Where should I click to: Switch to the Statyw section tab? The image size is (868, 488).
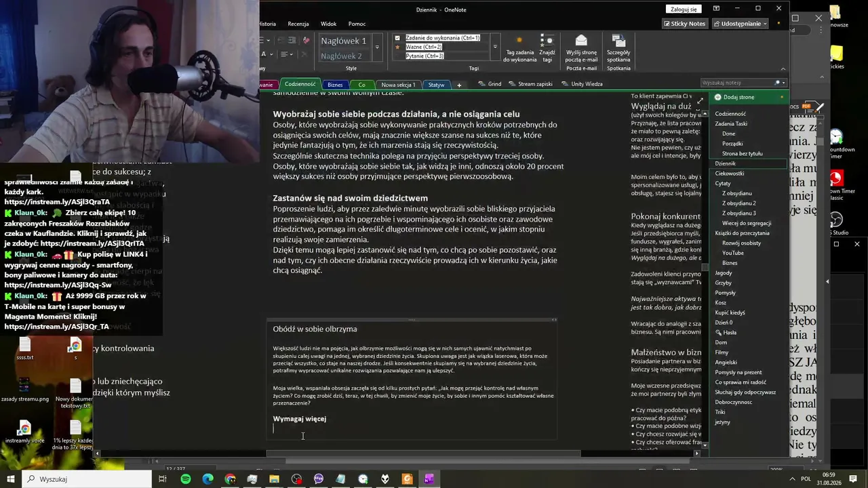[x=436, y=85]
